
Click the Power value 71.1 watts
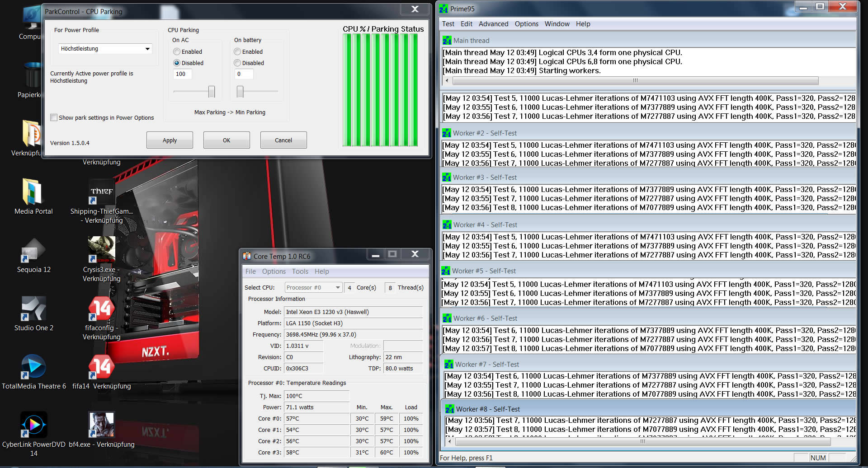click(317, 407)
